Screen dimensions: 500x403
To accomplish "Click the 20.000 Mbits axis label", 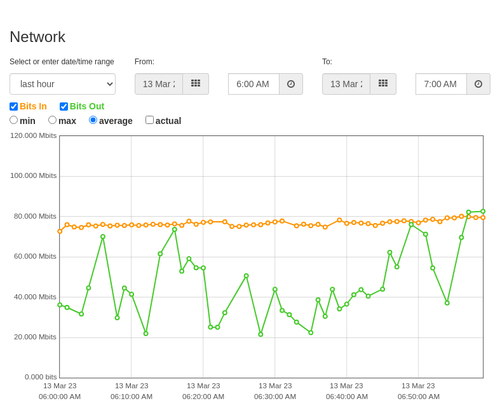I will point(35,337).
